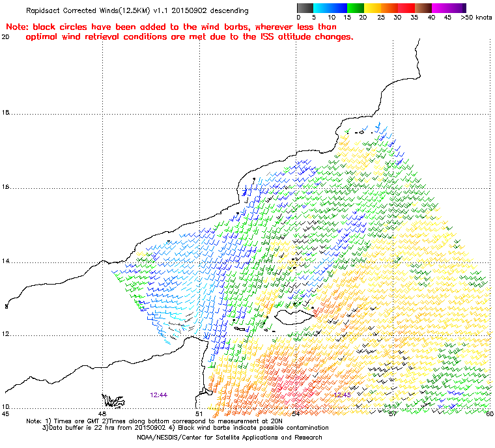Click the '40' label under the color bar
495x448 pixels.
(x=431, y=18)
